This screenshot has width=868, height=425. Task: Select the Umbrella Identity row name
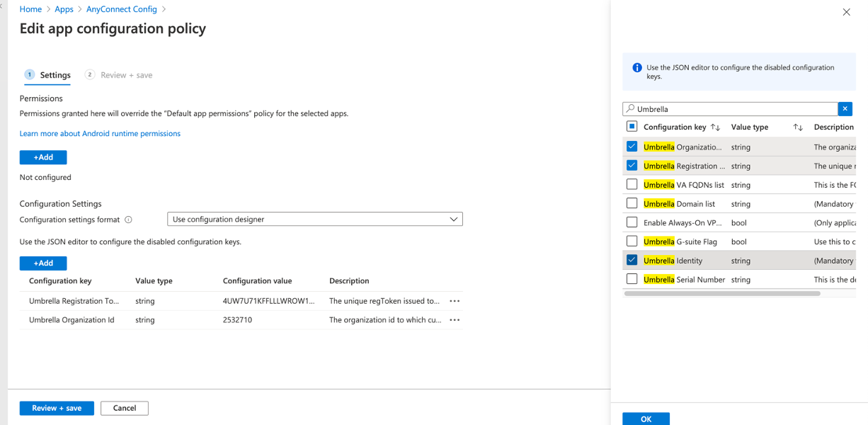click(673, 261)
